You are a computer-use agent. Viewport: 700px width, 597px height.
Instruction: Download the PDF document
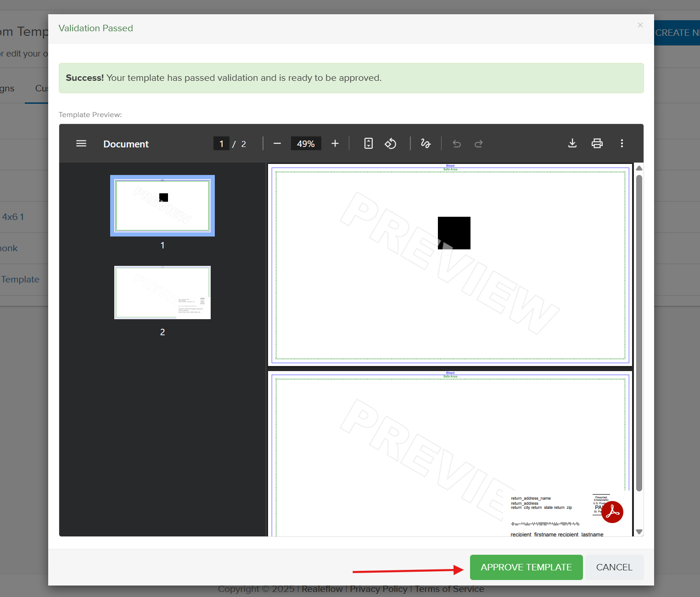click(572, 144)
